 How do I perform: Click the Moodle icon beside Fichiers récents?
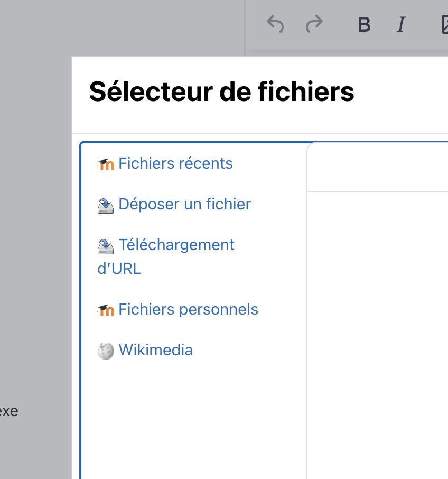(x=106, y=164)
